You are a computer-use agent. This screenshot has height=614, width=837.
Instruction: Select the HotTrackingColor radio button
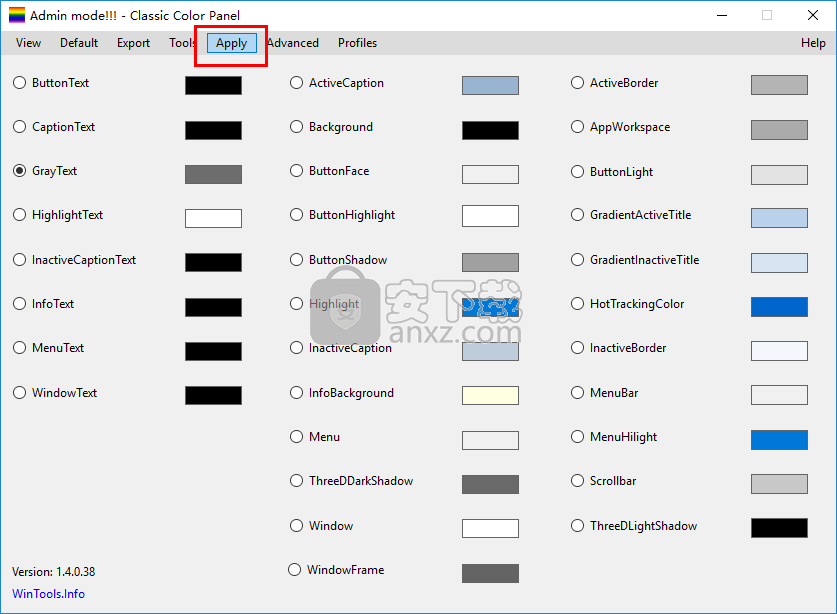(578, 304)
